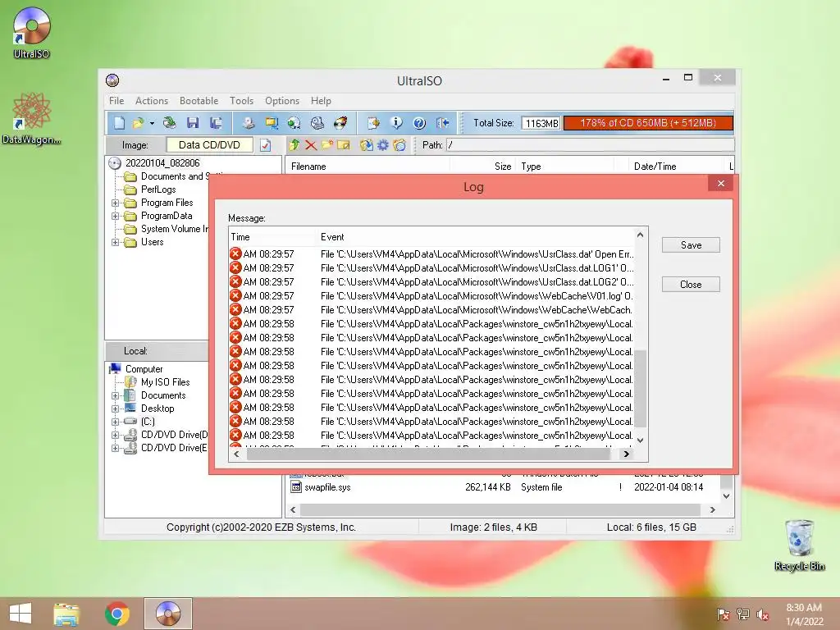Click the Label folder icon beside gear
The image size is (840, 630).
[399, 144]
